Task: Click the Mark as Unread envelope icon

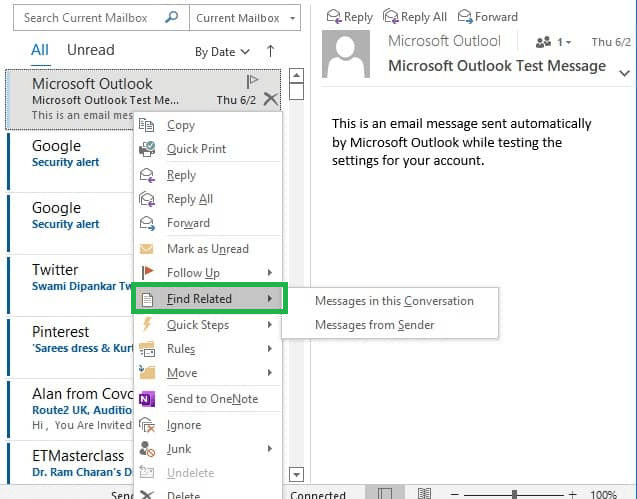Action: (147, 249)
